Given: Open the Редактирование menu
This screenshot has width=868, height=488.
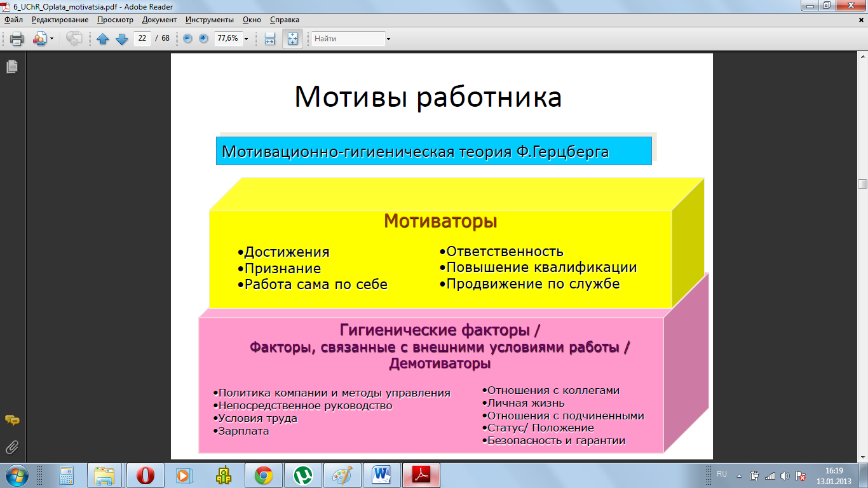Looking at the screenshot, I should click(60, 20).
